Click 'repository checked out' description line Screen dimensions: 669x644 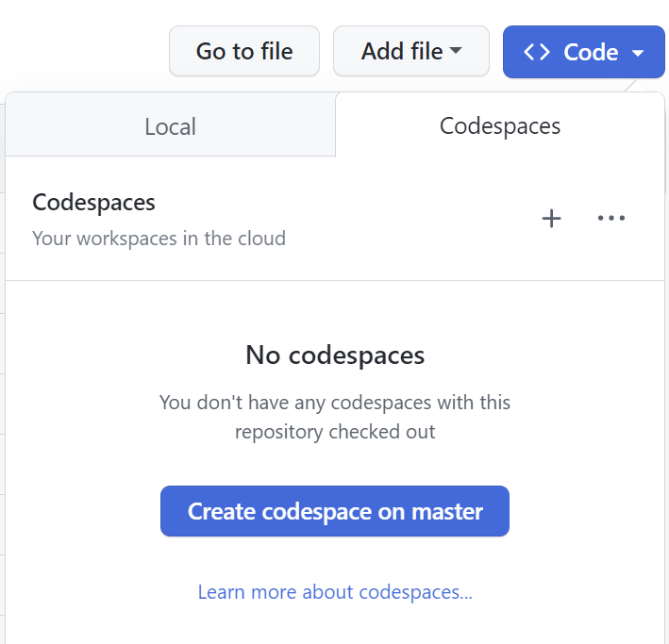point(335,432)
